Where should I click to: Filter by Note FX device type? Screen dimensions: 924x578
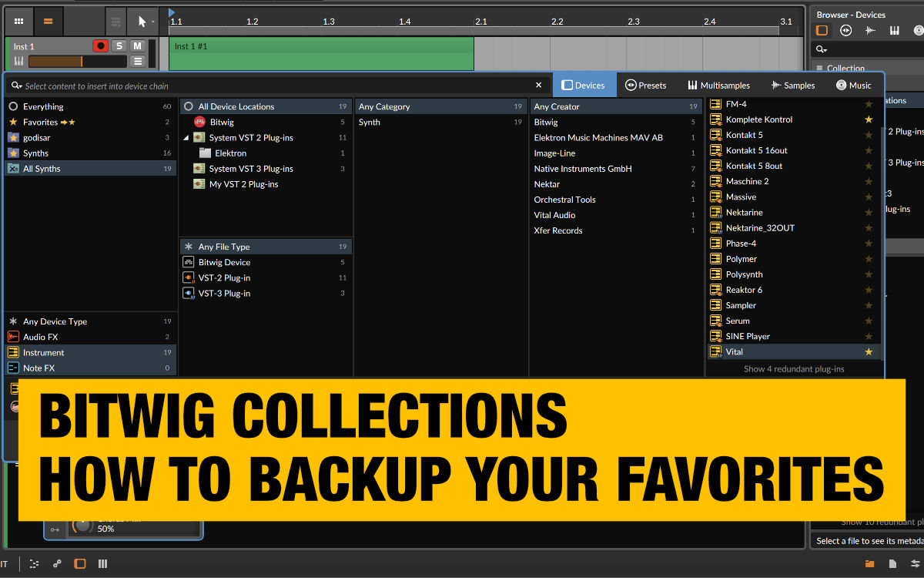click(x=90, y=368)
